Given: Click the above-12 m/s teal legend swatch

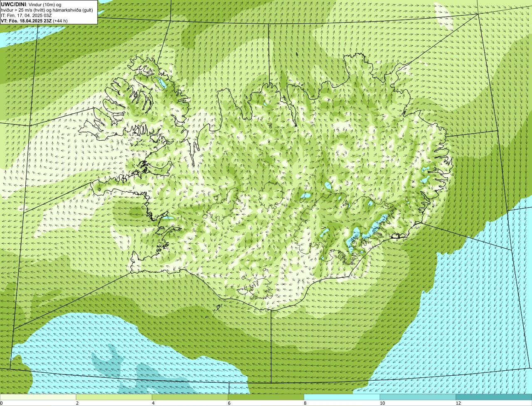Looking at the screenshot, I should point(494,397).
